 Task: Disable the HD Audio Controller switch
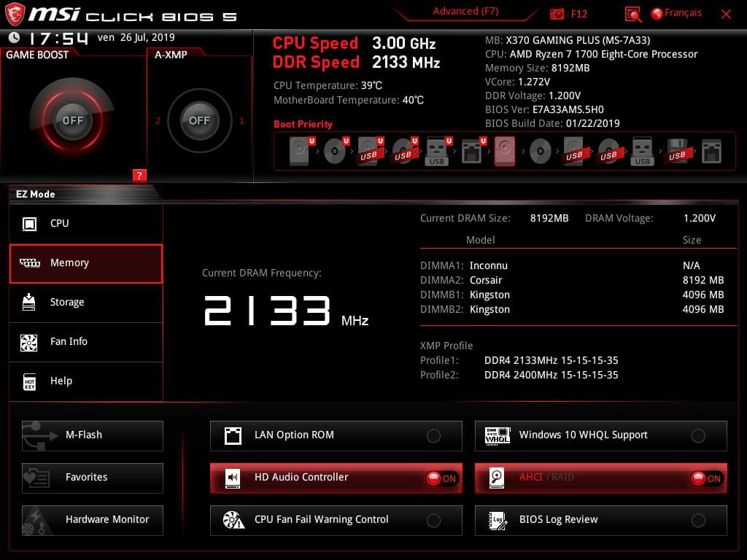pyautogui.click(x=441, y=478)
